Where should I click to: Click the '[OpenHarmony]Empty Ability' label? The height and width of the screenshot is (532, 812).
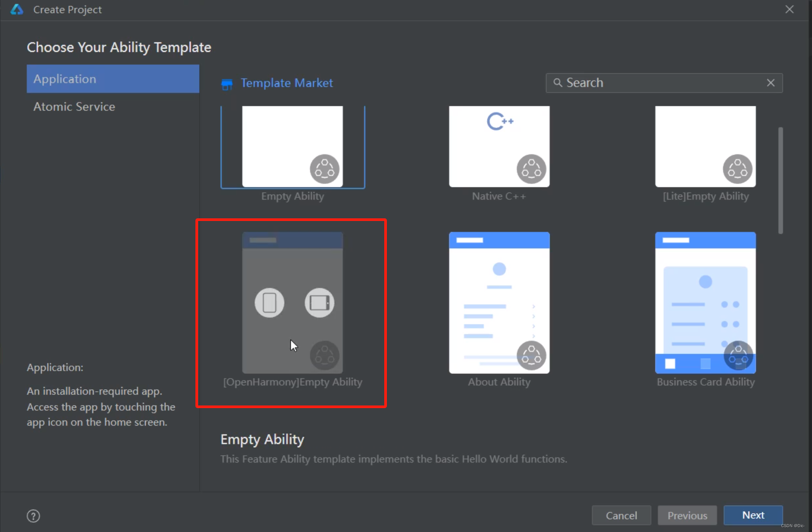(x=292, y=382)
